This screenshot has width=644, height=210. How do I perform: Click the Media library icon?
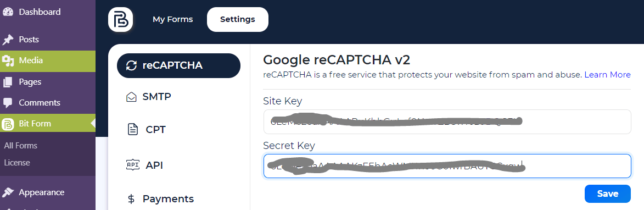point(8,61)
